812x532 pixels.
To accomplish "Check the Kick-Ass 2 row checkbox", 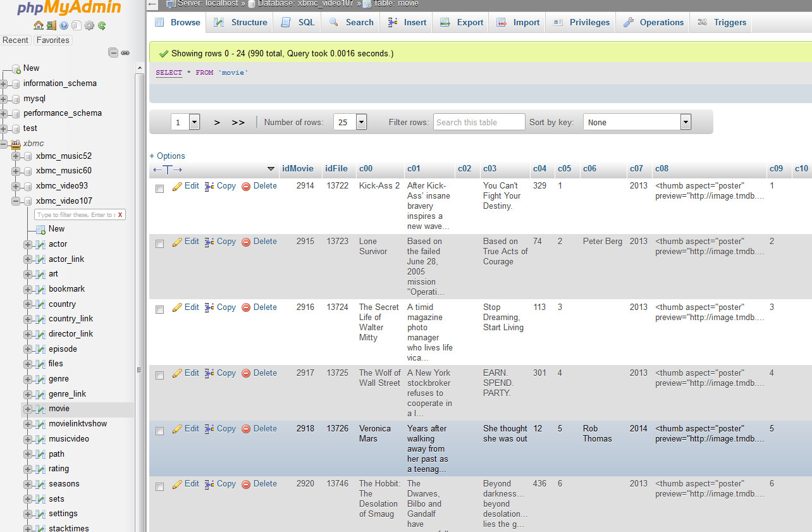I will [160, 189].
